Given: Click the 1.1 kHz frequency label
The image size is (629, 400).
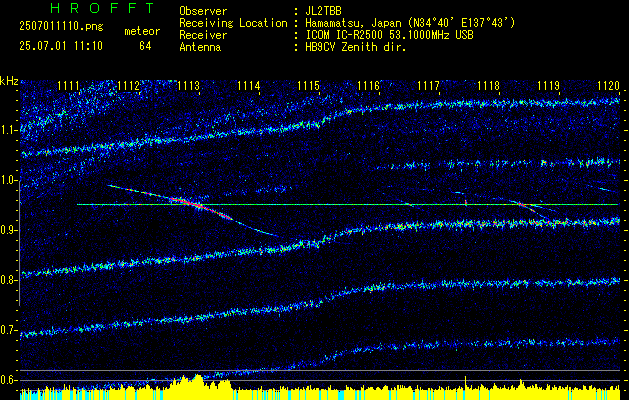Looking at the screenshot, I should click(x=9, y=130).
